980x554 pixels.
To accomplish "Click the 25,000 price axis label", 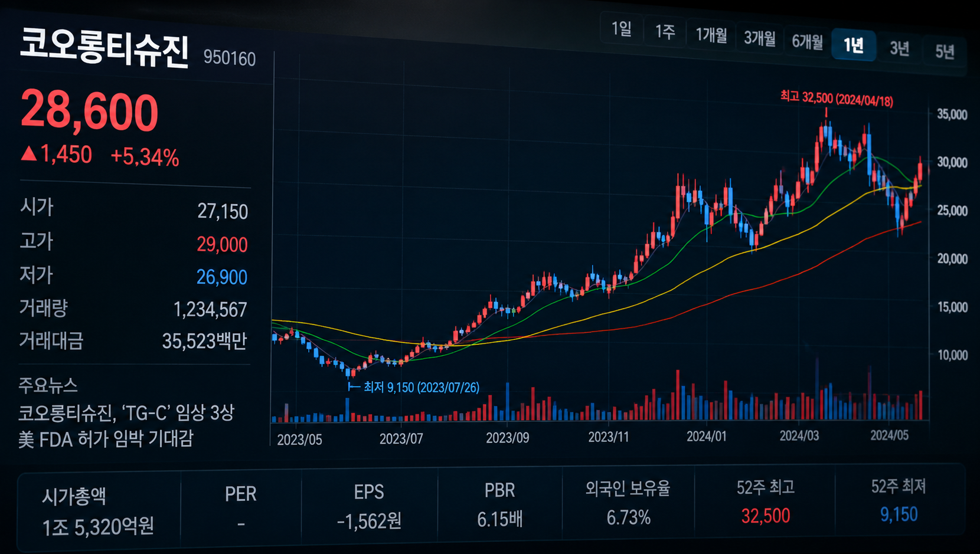I will point(952,211).
